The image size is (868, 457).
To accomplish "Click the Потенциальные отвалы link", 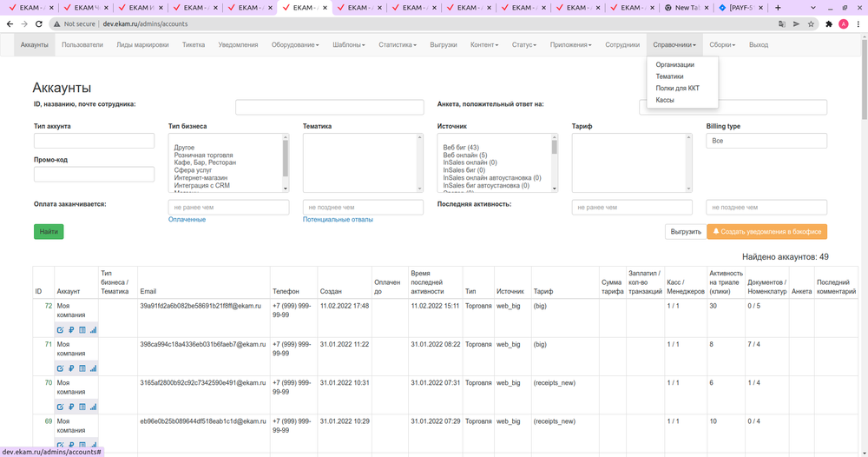I will [x=338, y=220].
